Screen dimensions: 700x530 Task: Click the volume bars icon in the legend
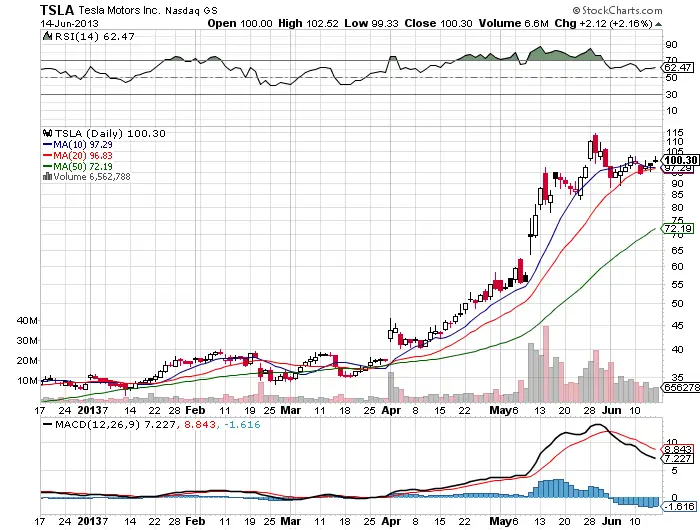point(47,177)
